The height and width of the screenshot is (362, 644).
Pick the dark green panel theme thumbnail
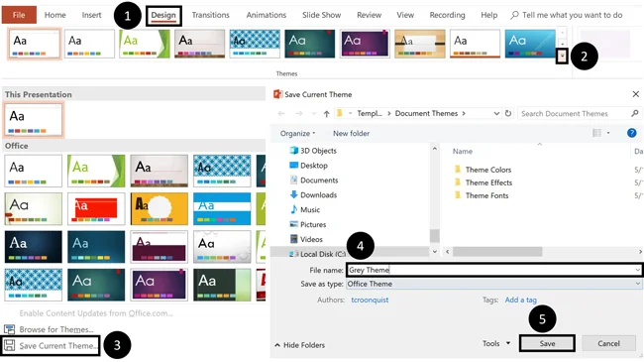222,285
